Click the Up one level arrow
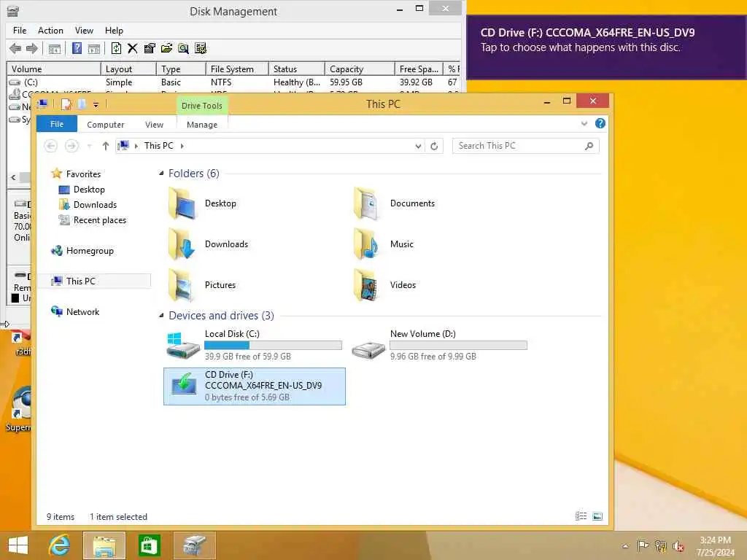 tap(105, 146)
